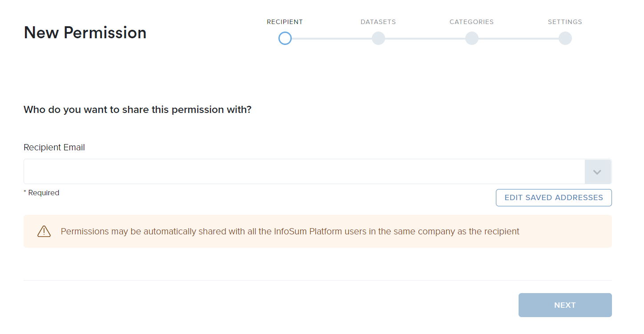Jump to the Settings step circle
Screen dimensions: 644x334
565,38
